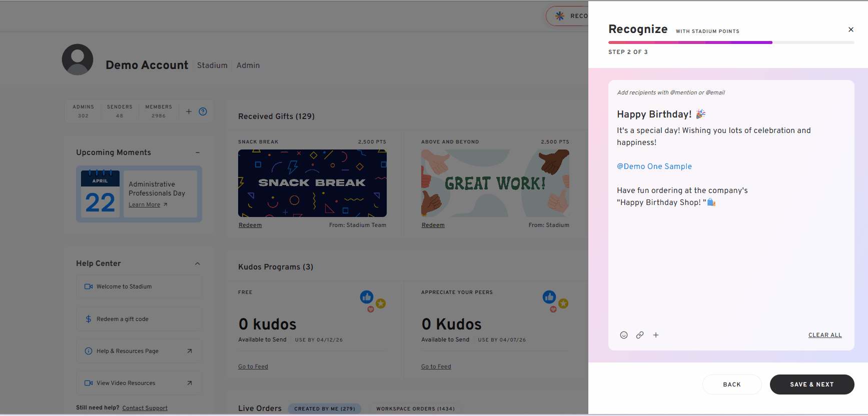Open View Video Resources
The image size is (868, 416).
139,383
